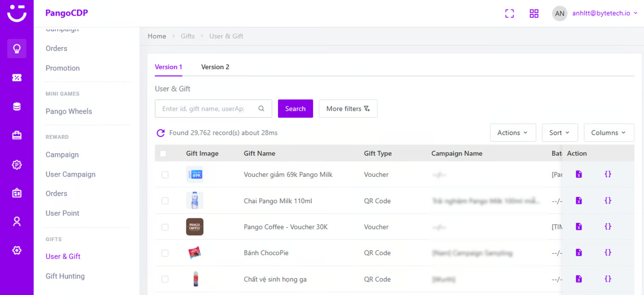Click the PangoCDP brand title

pos(67,13)
